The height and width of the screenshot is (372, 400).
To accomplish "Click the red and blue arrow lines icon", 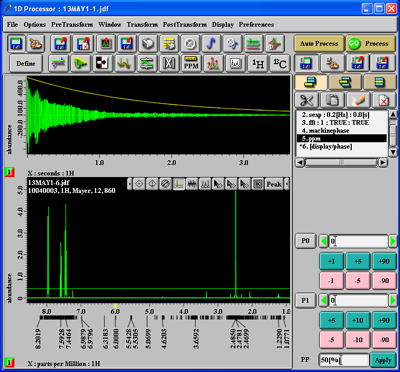I will [x=58, y=63].
